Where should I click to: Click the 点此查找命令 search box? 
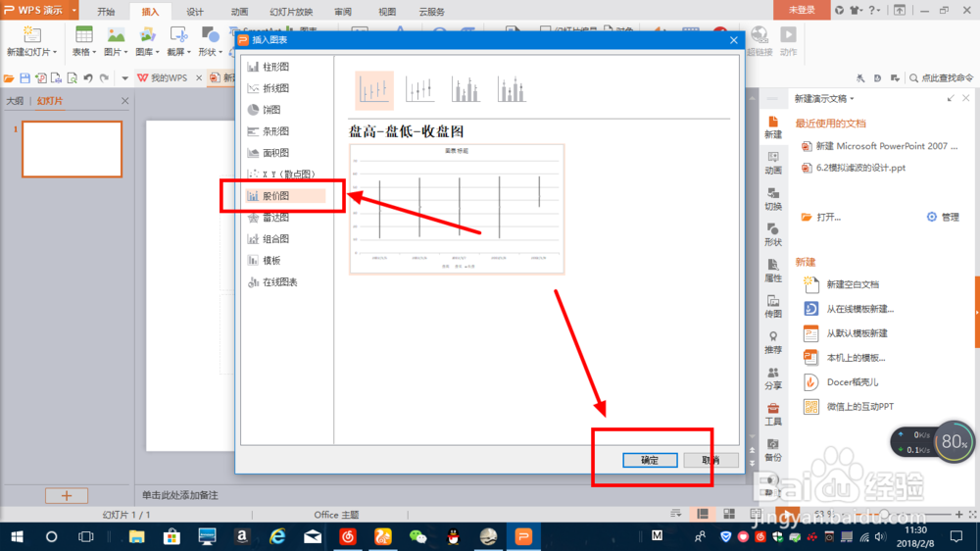(x=941, y=78)
